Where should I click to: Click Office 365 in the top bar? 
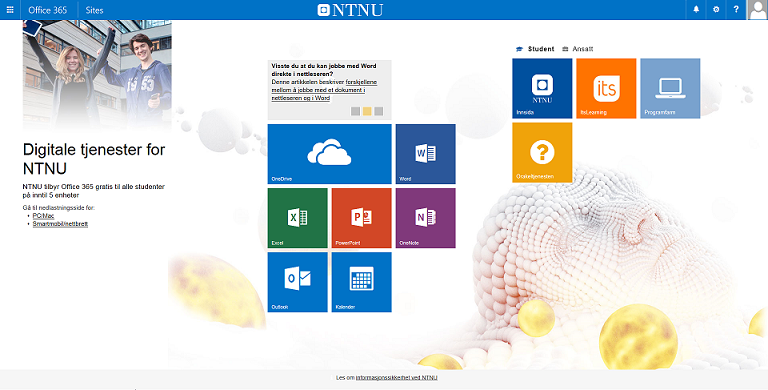(48, 10)
